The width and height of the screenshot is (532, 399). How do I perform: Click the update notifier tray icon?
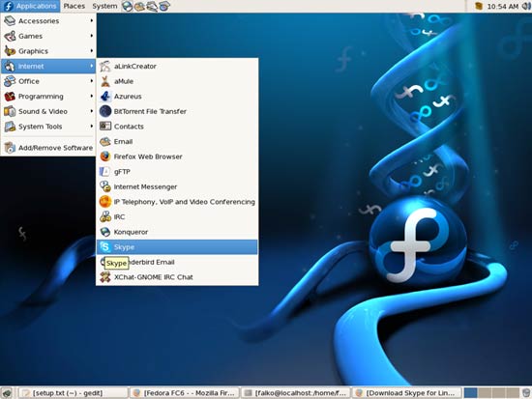pos(479,6)
